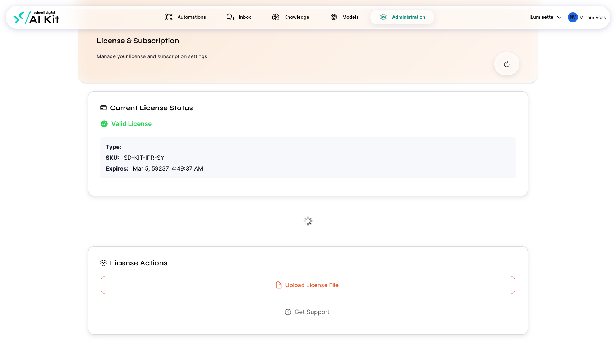Click the Inbox chat bubbles icon
Viewport: 616px width, 364px height.
pyautogui.click(x=230, y=17)
